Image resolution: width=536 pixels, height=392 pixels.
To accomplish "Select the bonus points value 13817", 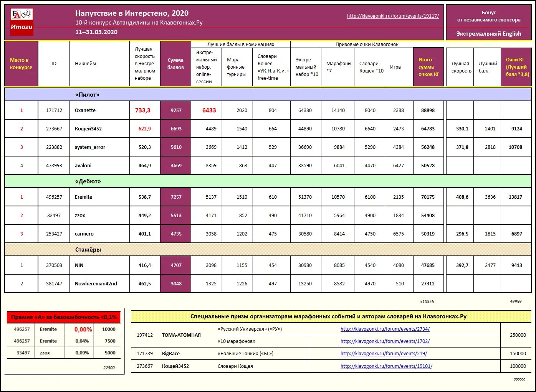I will point(516,197).
